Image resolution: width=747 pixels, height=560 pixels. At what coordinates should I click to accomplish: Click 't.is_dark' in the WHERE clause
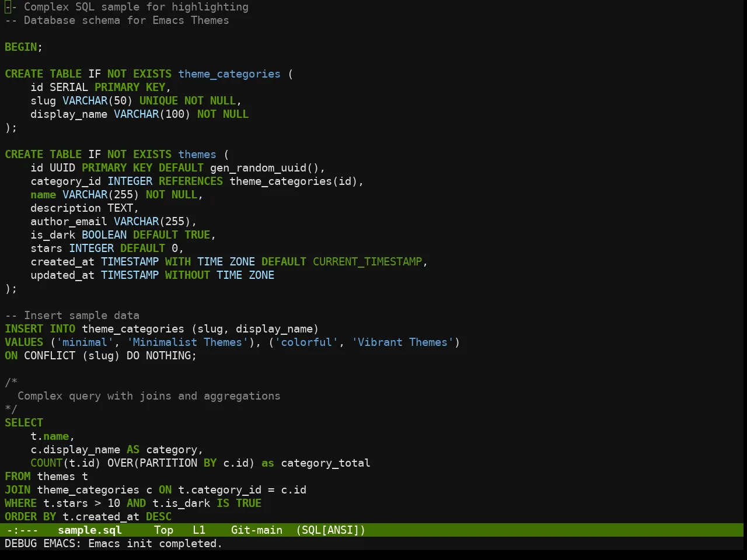pyautogui.click(x=181, y=503)
